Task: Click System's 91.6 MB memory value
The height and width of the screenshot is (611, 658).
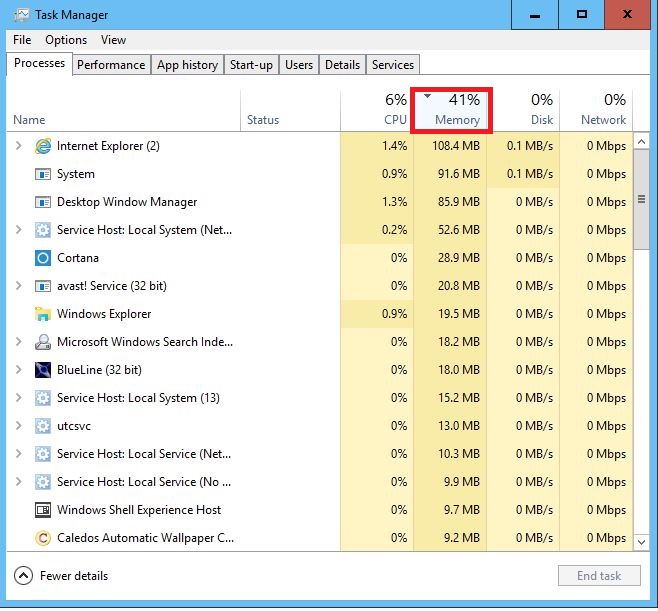Action: pyautogui.click(x=459, y=174)
